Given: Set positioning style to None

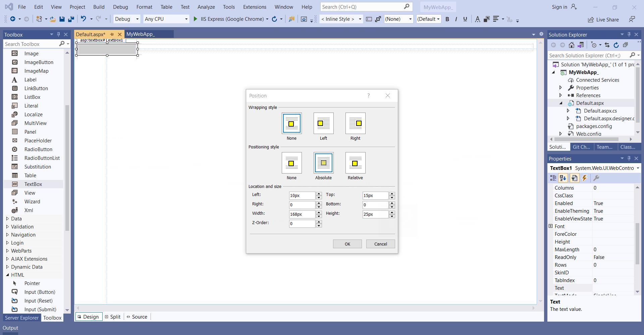Looking at the screenshot, I should 291,163.
